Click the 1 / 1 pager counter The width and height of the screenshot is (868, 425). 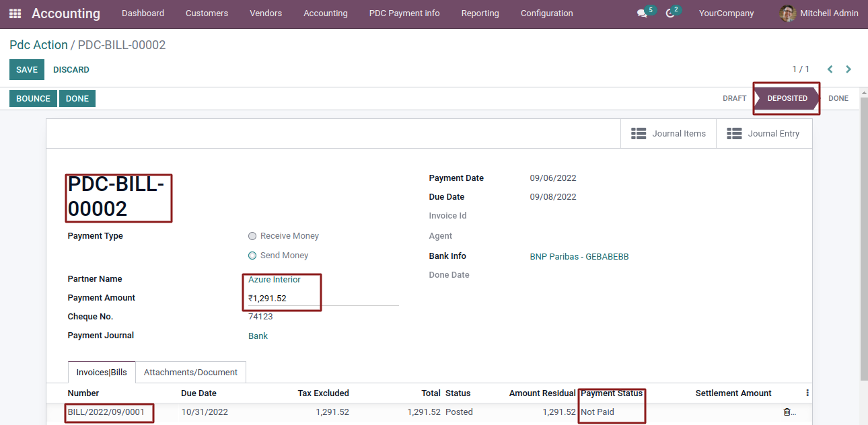pos(801,69)
